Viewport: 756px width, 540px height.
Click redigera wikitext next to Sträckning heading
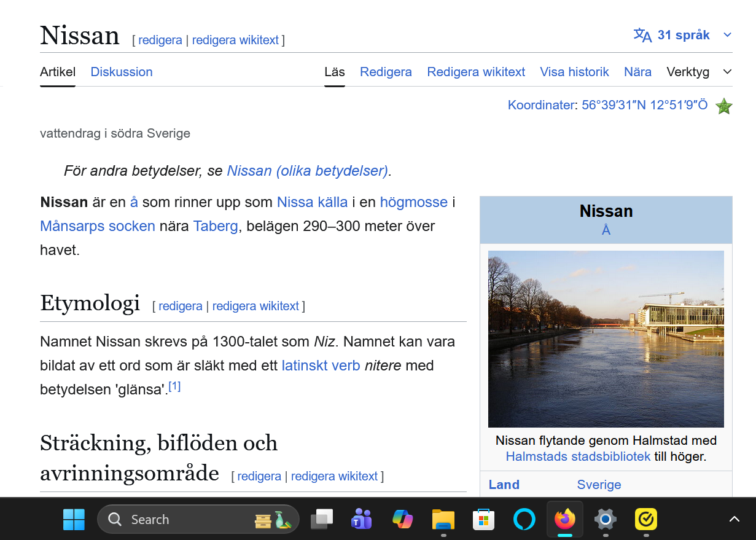pos(334,476)
